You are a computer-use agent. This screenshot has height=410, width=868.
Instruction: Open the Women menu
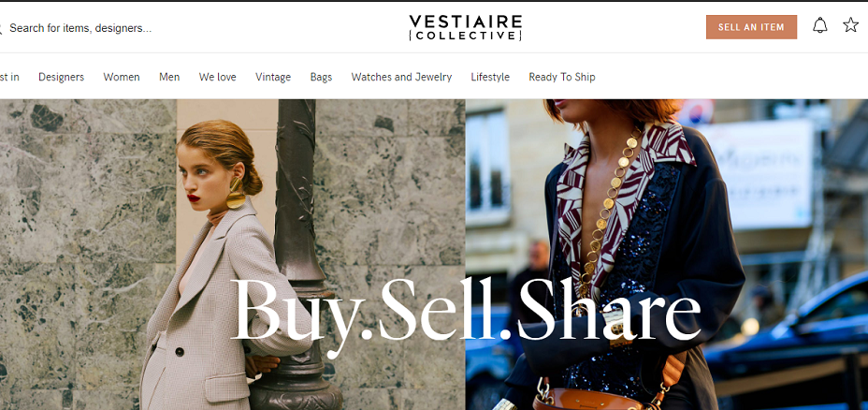click(x=122, y=77)
